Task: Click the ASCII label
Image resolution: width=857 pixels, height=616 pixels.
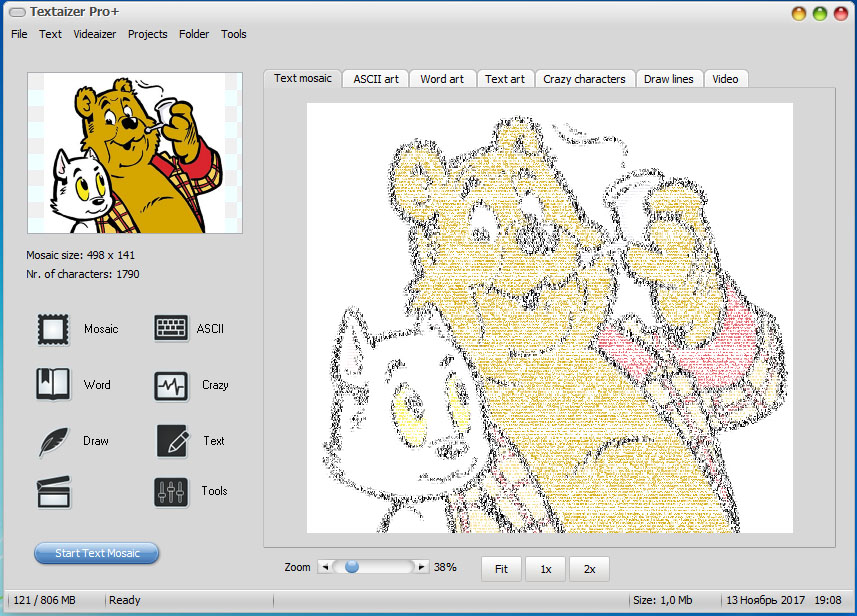Action: 210,328
